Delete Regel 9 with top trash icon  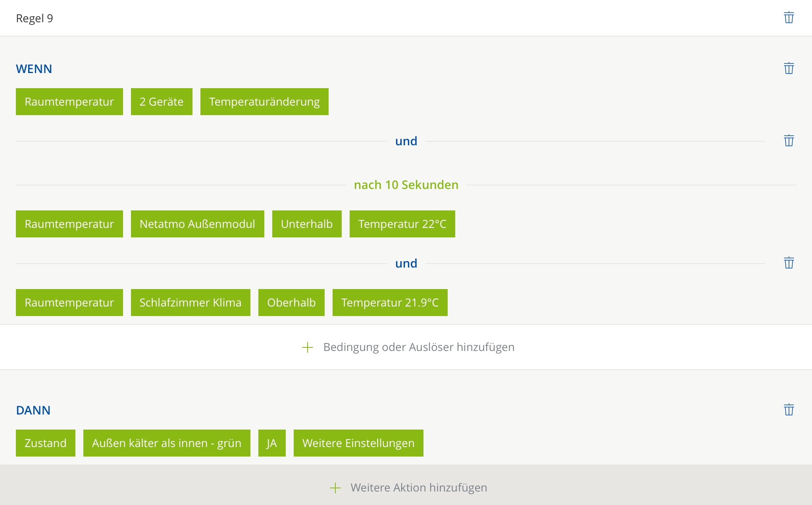point(789,17)
